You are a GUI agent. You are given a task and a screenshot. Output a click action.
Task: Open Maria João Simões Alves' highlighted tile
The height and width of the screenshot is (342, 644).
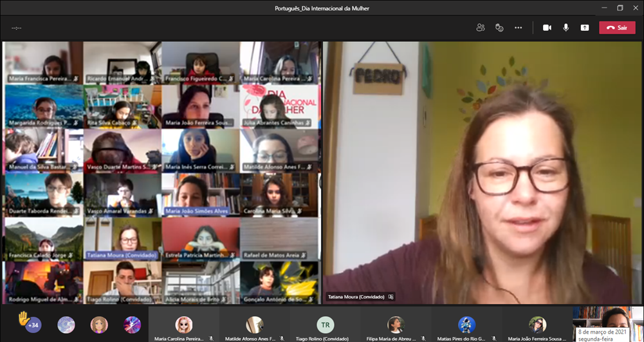pyautogui.click(x=200, y=194)
